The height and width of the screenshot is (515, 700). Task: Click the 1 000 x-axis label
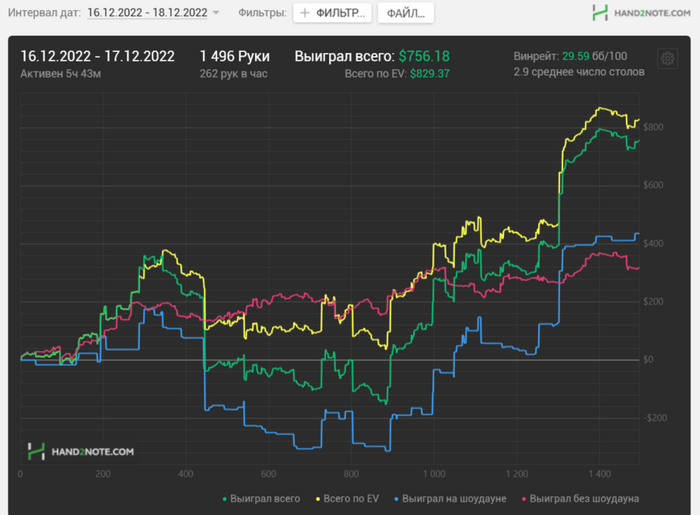click(x=434, y=474)
